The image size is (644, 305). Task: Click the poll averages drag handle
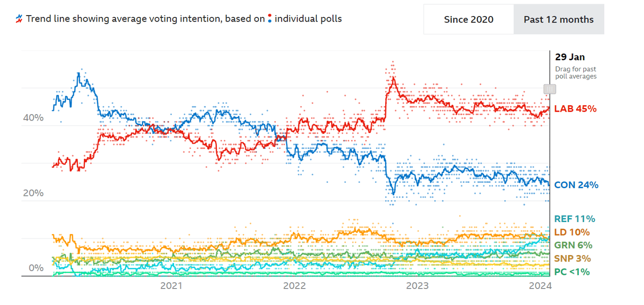[x=550, y=89]
